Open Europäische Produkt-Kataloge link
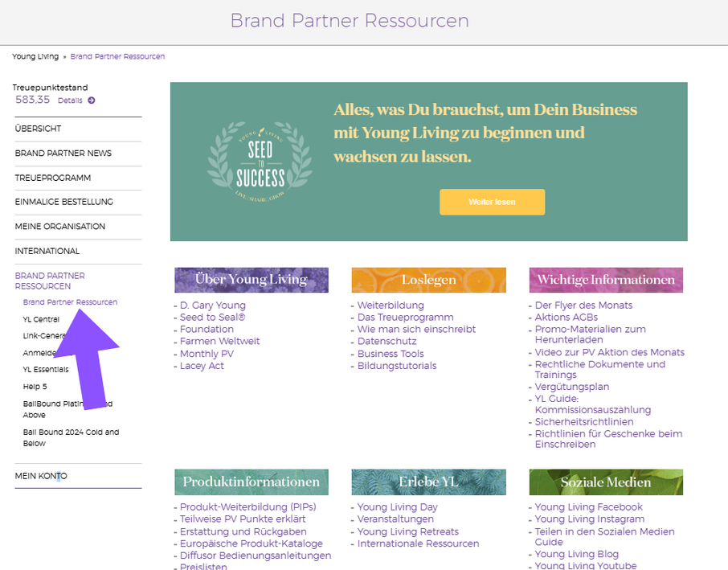This screenshot has height=570, width=728. point(252,544)
